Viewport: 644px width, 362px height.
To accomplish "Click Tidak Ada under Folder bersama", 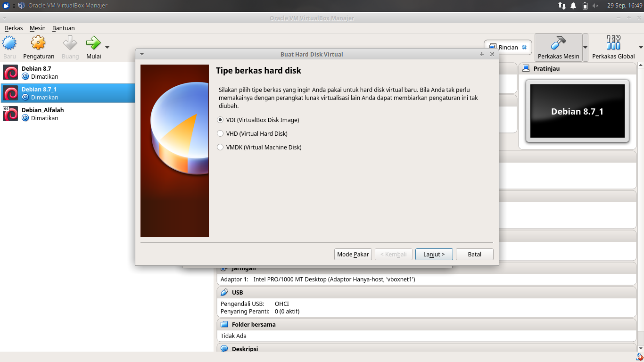I will (233, 336).
